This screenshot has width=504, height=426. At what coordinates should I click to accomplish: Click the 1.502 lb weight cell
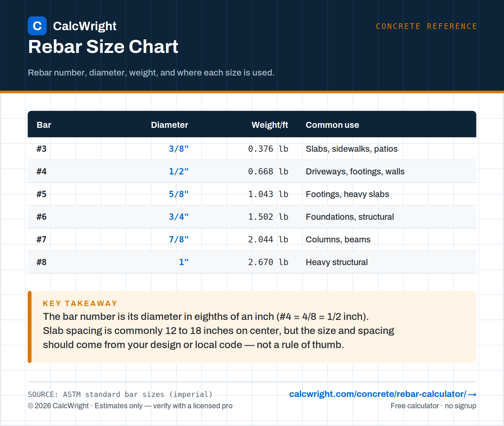tap(268, 217)
